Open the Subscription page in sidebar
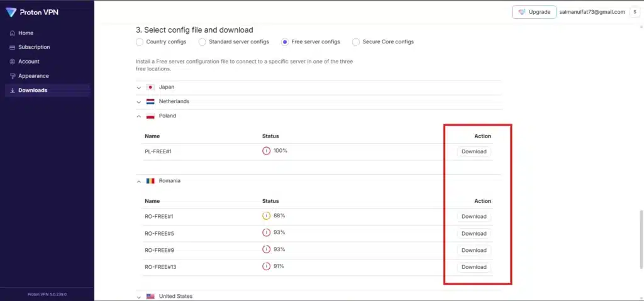644x301 pixels. pyautogui.click(x=47, y=47)
